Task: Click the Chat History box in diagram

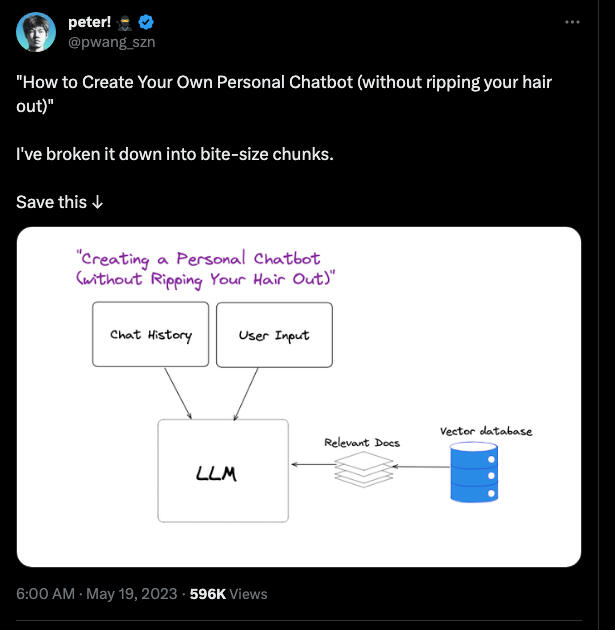Action: click(150, 335)
